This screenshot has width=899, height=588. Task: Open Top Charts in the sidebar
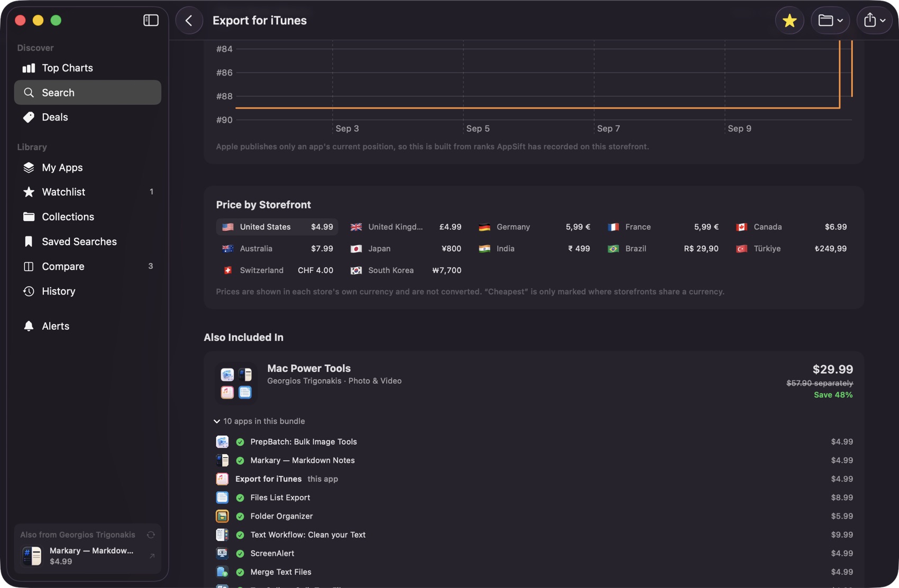coord(88,68)
